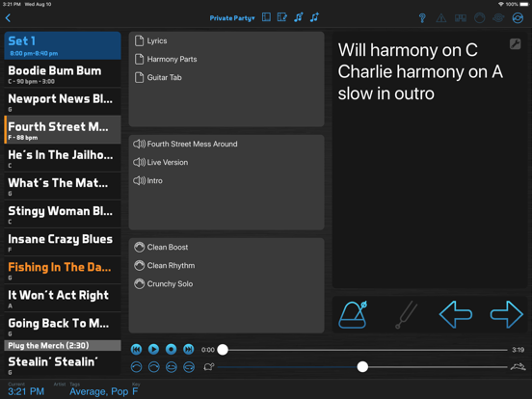Skip to next track
This screenshot has height=399, width=532.
189,349
